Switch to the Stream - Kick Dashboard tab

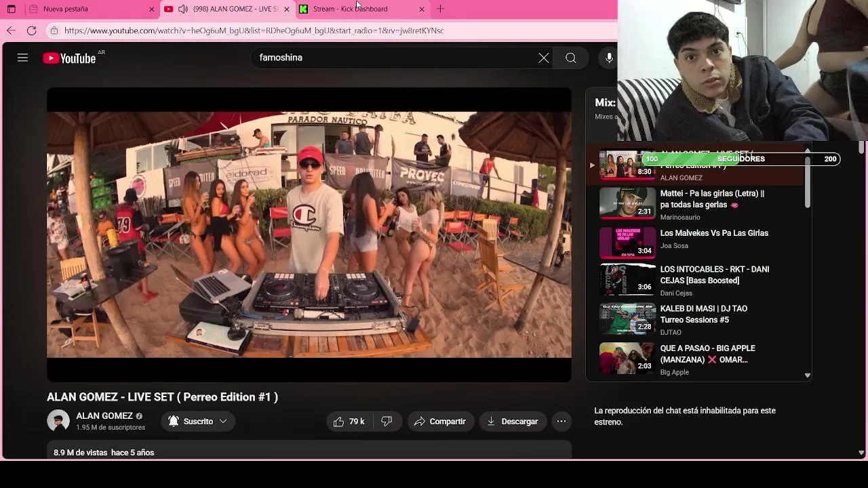[363, 9]
